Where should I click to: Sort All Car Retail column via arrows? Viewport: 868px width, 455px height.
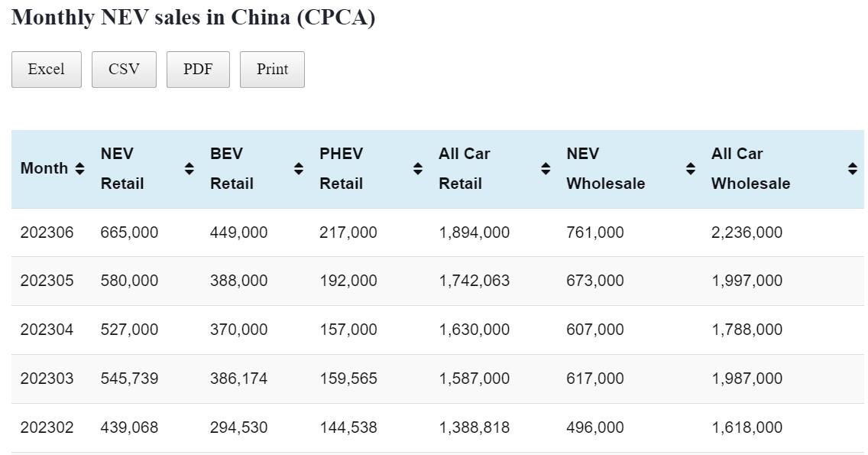pyautogui.click(x=546, y=169)
